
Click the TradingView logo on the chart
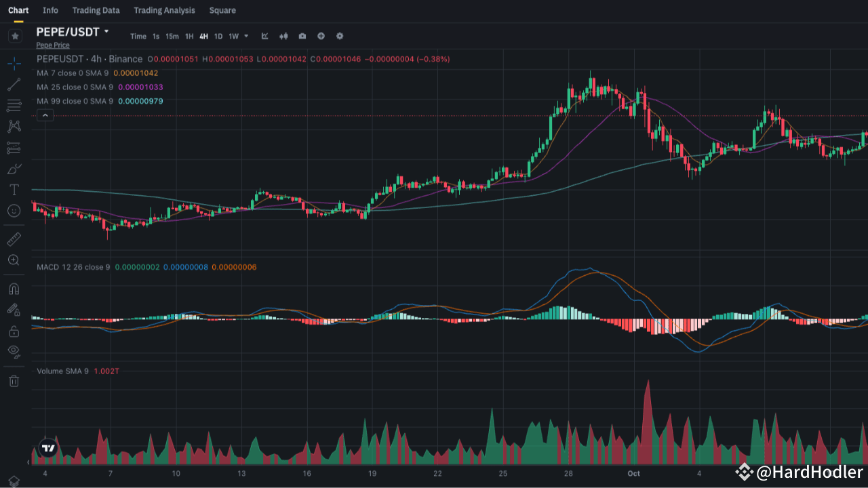[47, 448]
